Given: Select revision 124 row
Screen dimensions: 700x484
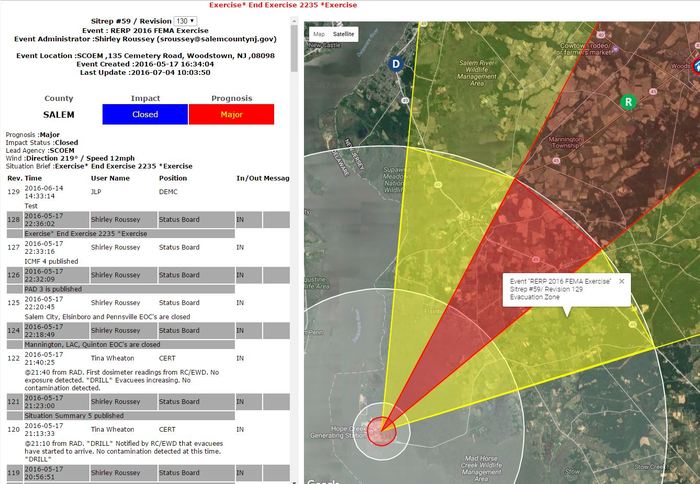Looking at the screenshot, I should (x=148, y=330).
